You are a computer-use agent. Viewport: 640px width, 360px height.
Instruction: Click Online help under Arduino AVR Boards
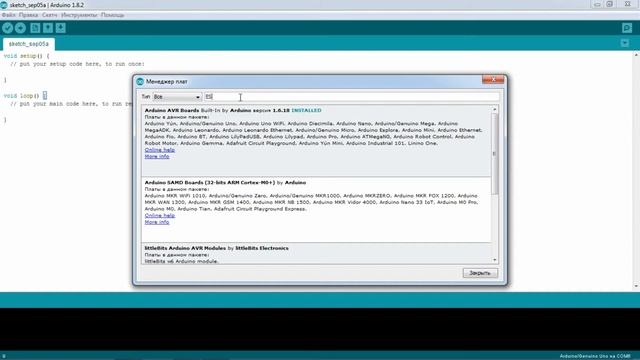pyautogui.click(x=160, y=150)
